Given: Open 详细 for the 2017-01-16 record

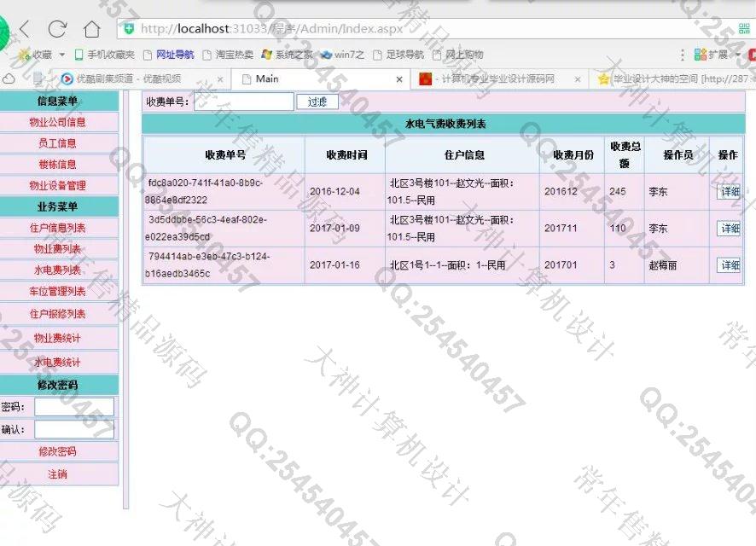Looking at the screenshot, I should (x=729, y=265).
